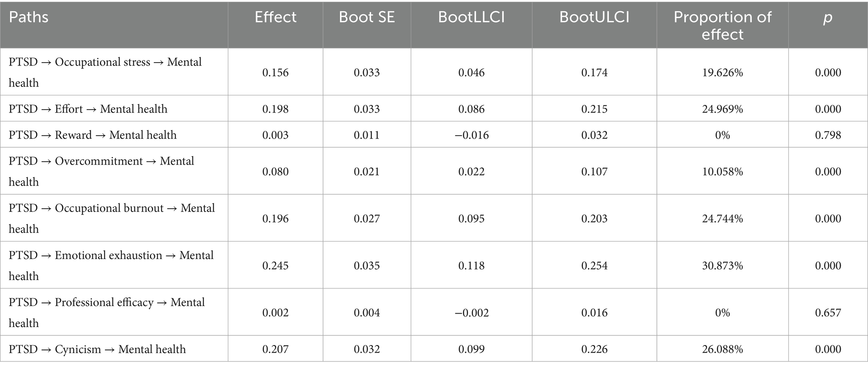The image size is (868, 369).
Task: Click the 0.245 effect value
Action: click(275, 266)
